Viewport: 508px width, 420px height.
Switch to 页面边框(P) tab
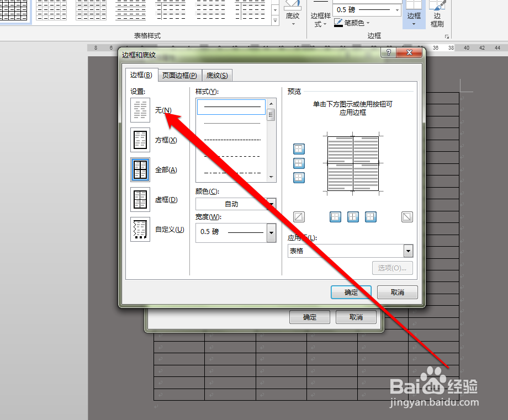point(179,76)
